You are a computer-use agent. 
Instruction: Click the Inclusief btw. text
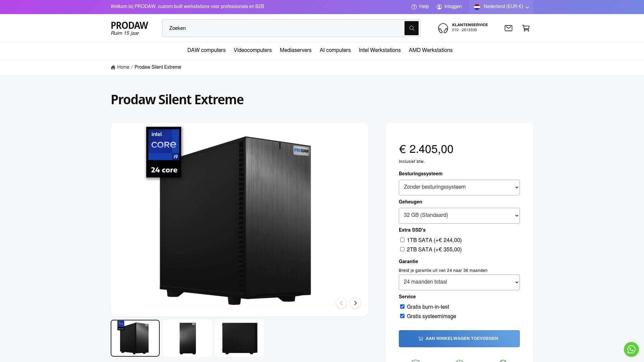tap(412, 162)
